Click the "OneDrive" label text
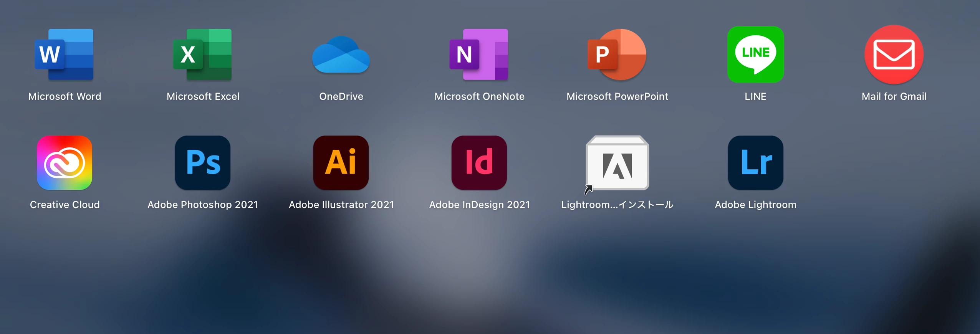This screenshot has width=980, height=334. 341,96
